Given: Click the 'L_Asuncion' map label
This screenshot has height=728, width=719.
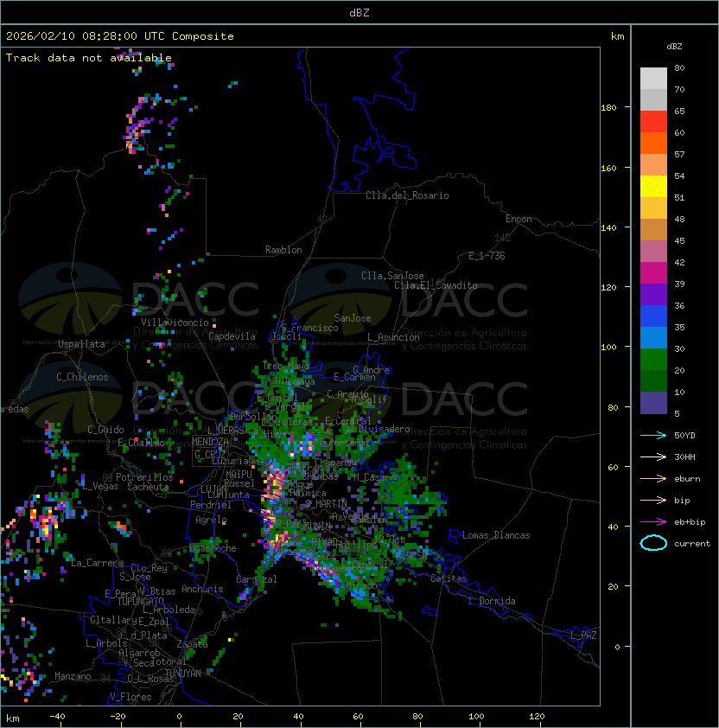Looking at the screenshot, I should (x=393, y=337).
